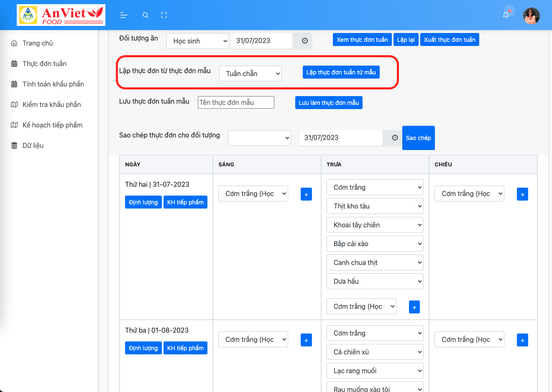Image resolution: width=552 pixels, height=392 pixels.
Task: Click Lập thực đơn tuần từ mẫu button
Action: pyautogui.click(x=341, y=72)
